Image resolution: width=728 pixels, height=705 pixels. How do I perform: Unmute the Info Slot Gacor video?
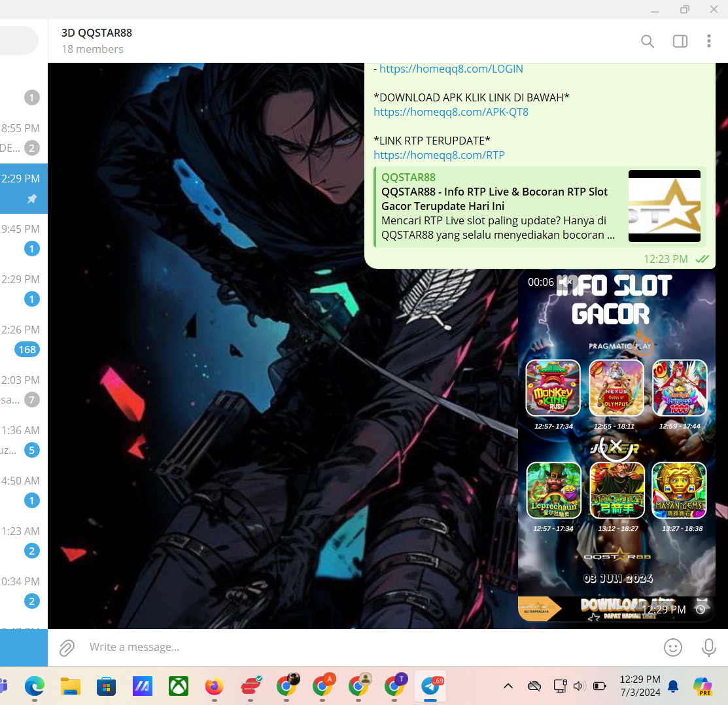click(564, 282)
